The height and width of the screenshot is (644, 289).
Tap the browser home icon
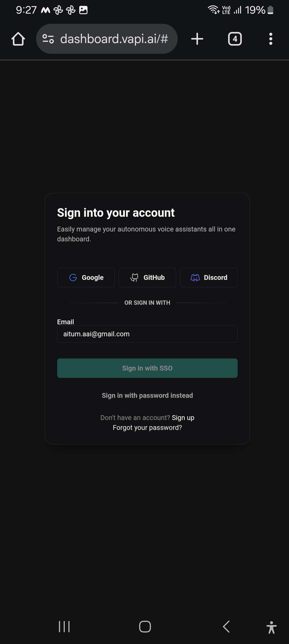[18, 39]
